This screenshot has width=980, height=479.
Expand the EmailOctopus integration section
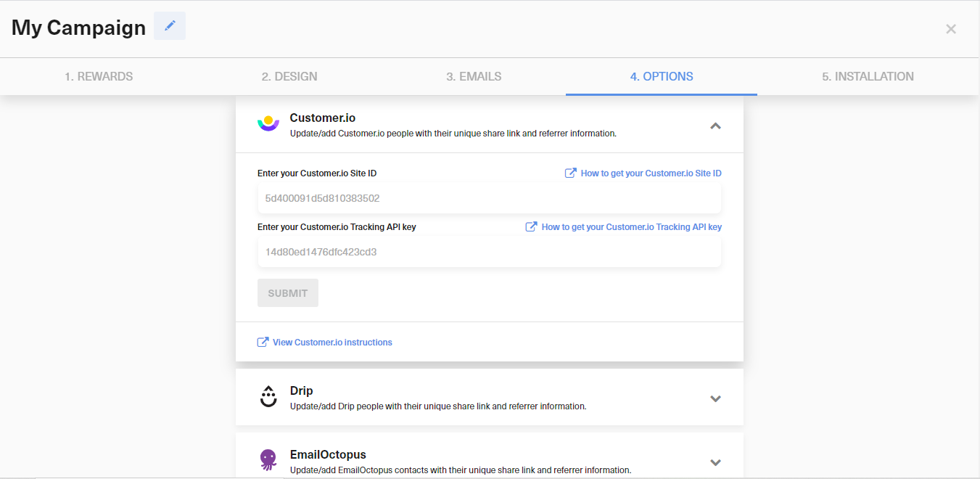tap(715, 462)
